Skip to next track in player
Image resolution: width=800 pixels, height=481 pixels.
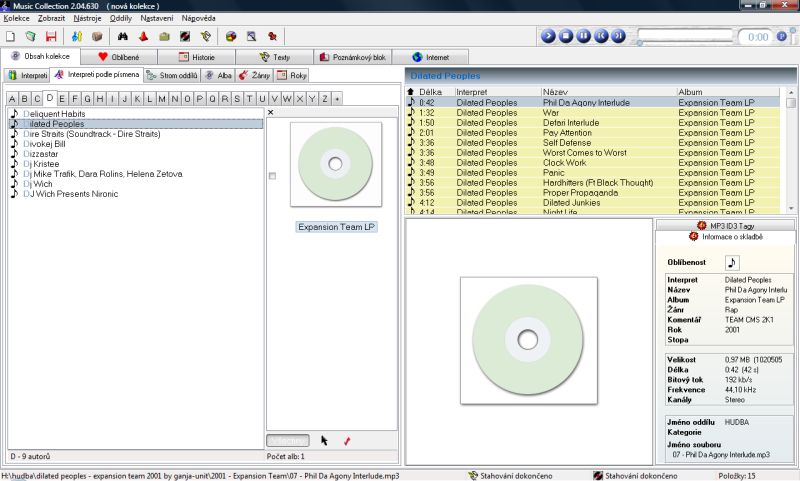618,36
